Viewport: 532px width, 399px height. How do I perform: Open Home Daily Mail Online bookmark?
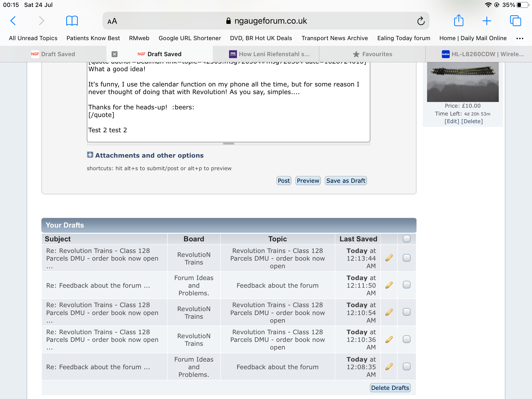tap(473, 38)
